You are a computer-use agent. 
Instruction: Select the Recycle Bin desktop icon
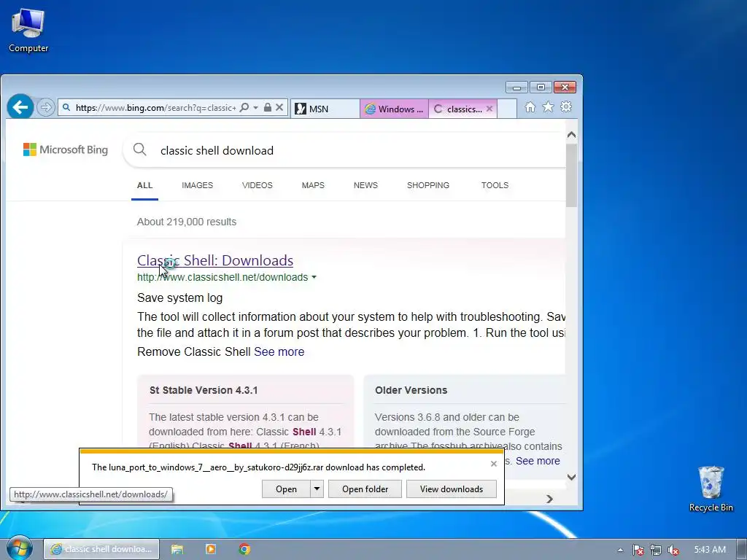711,489
